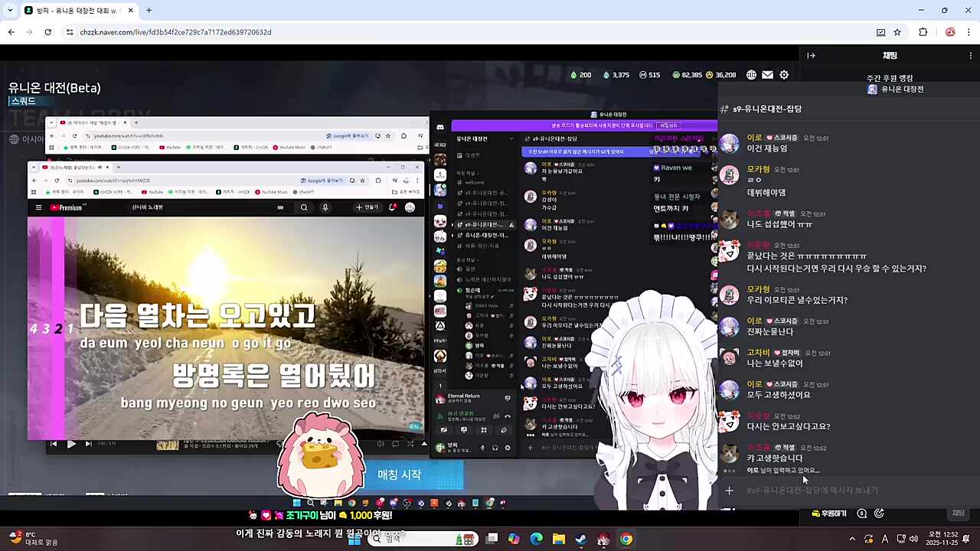Collapse the chat panel with the arrow icon
Viewport: 980px width, 551px height.
tap(812, 55)
